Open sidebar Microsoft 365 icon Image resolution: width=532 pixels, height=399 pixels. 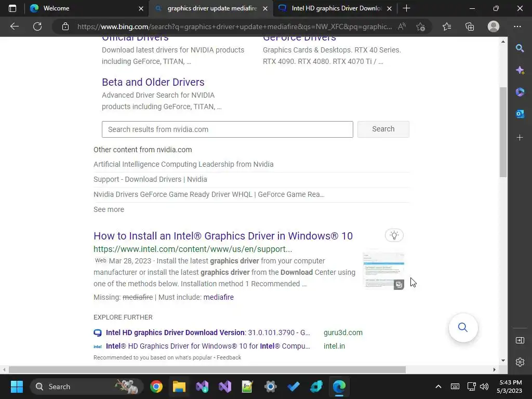(x=520, y=92)
